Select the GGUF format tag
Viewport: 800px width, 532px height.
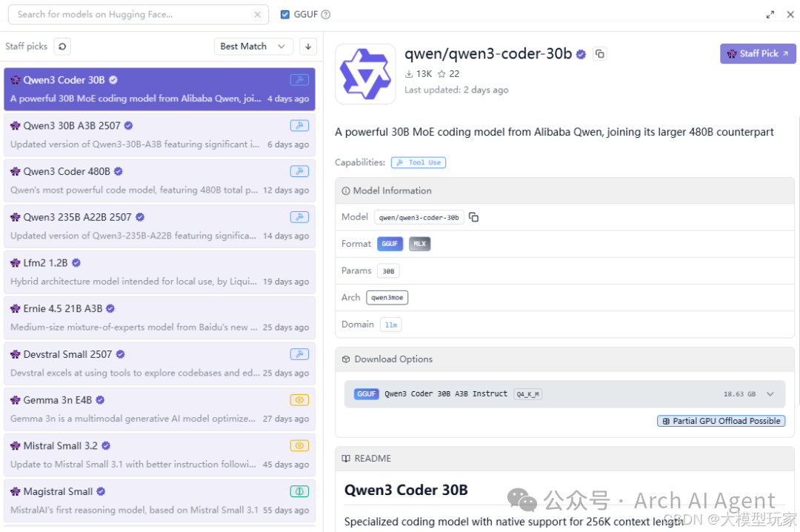390,244
